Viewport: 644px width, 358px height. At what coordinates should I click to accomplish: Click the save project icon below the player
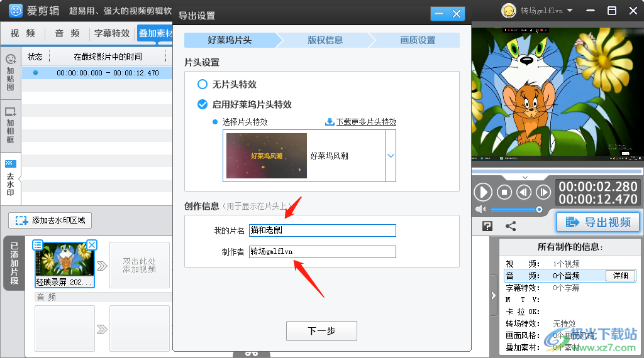coord(487,226)
